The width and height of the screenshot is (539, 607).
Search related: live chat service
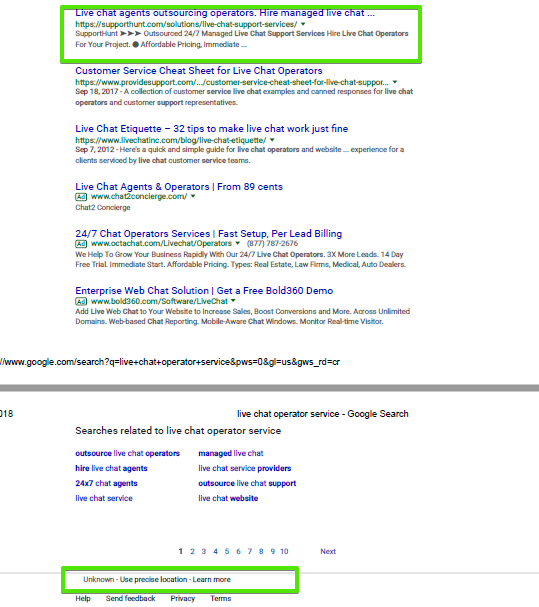coord(104,499)
